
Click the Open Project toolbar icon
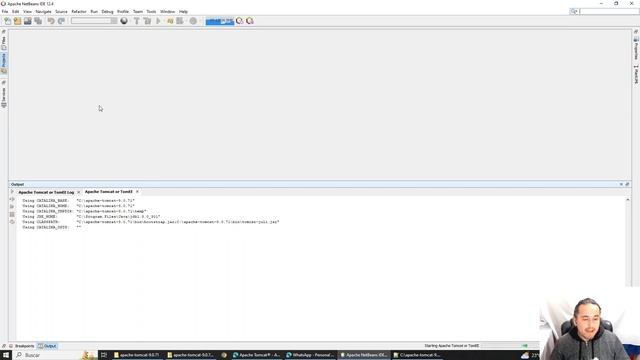click(28, 21)
